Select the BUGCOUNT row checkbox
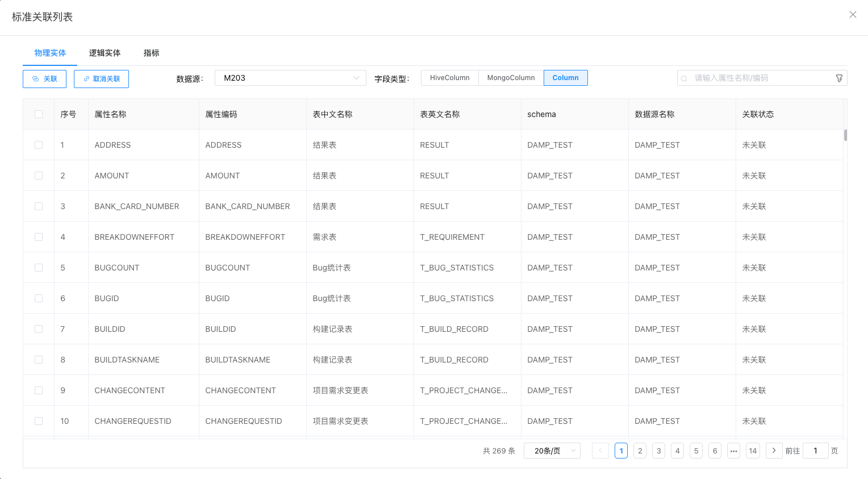Image resolution: width=868 pixels, height=479 pixels. point(39,268)
